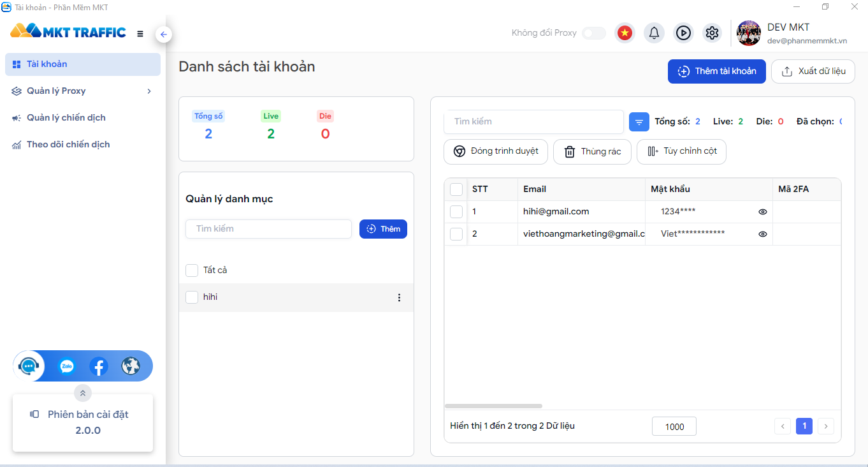Select the checkbox for hihi@gmail.com row
The width and height of the screenshot is (868, 467).
coord(456,211)
